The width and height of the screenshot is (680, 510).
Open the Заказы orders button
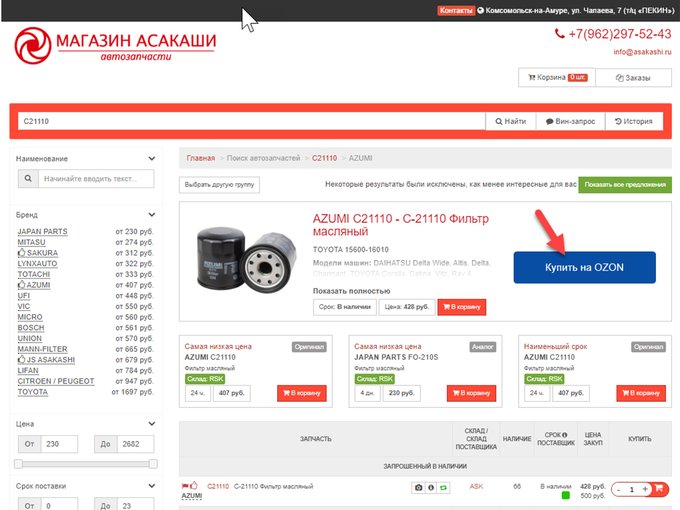tap(633, 78)
